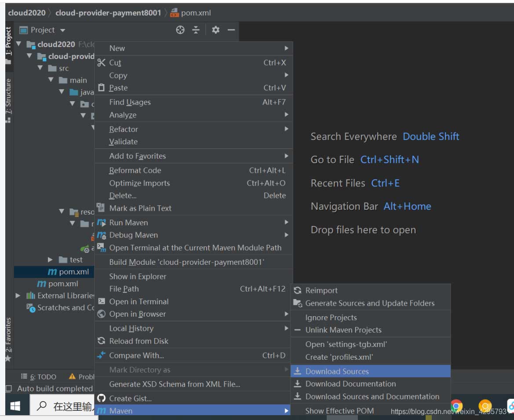Click the Reload from Disk icon
514x420 pixels.
tap(101, 341)
